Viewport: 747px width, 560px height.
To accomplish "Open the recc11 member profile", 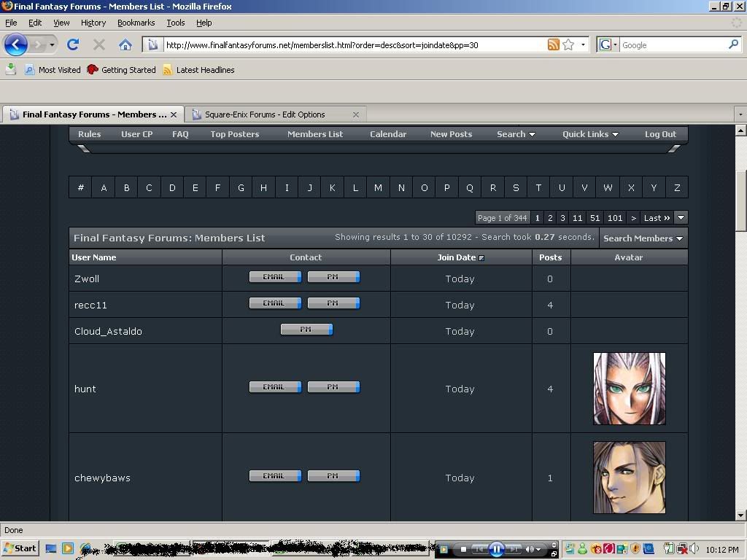I will click(90, 306).
